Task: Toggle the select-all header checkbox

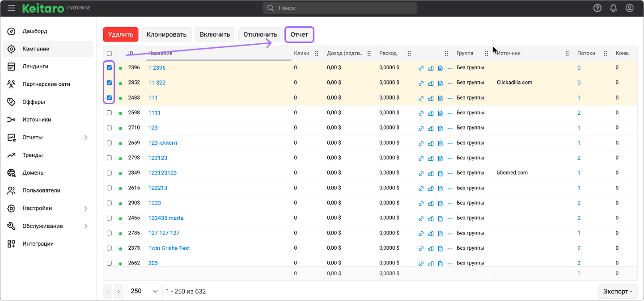Action: pos(109,54)
